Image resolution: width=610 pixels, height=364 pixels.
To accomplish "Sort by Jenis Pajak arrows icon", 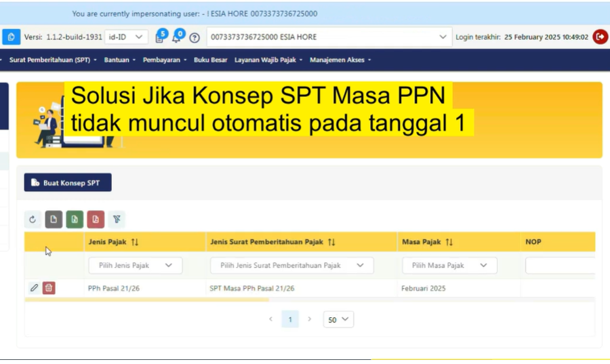I will [x=135, y=242].
